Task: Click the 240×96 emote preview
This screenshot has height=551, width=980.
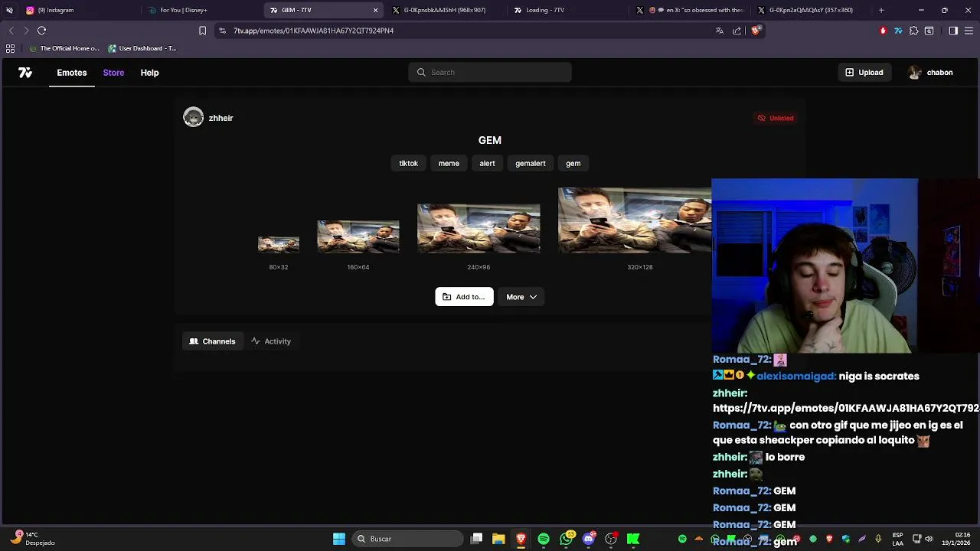Action: pos(479,228)
